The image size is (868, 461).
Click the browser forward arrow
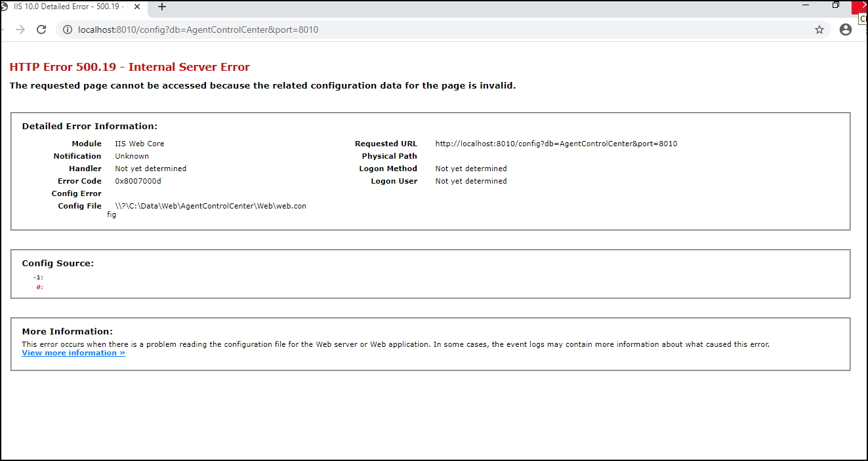tap(20, 30)
